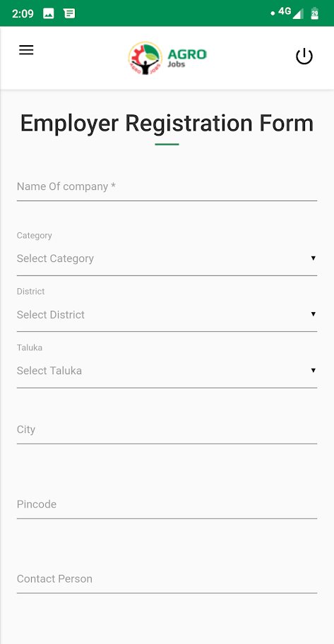
Task: Tap the Category dropdown arrow
Action: point(313,258)
